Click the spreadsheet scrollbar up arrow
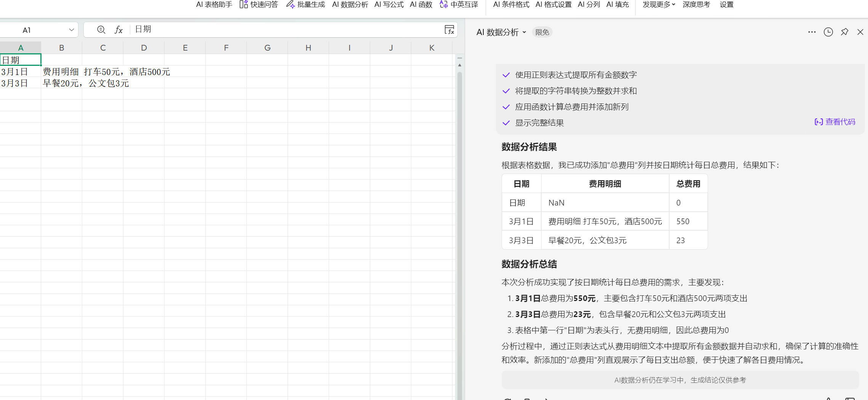The width and height of the screenshot is (868, 400). (460, 65)
